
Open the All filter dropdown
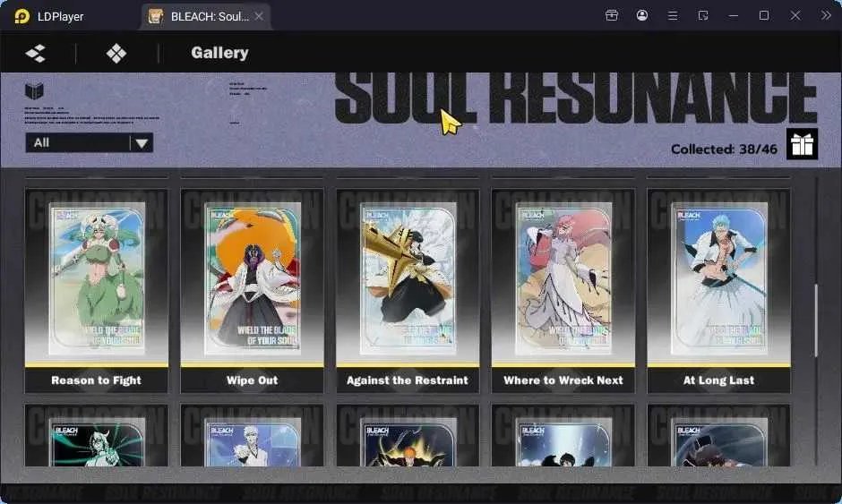point(90,142)
